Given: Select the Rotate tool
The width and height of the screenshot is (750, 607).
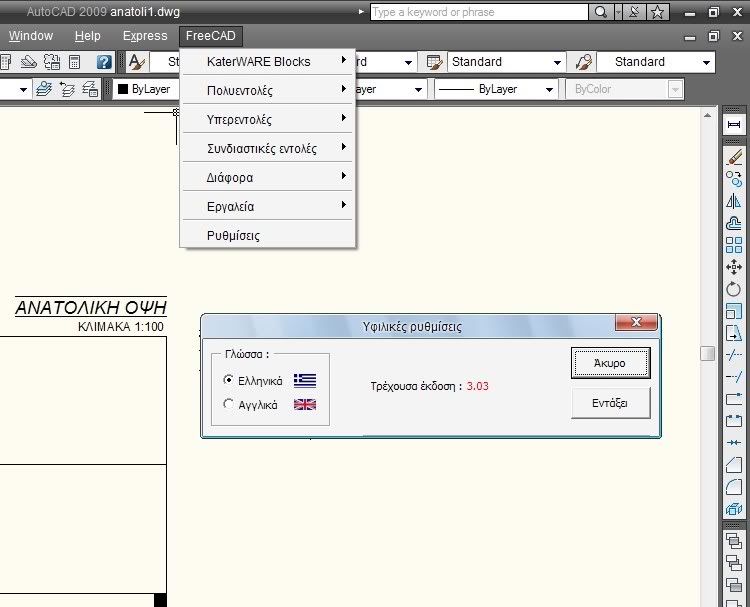Looking at the screenshot, I should coord(734,289).
